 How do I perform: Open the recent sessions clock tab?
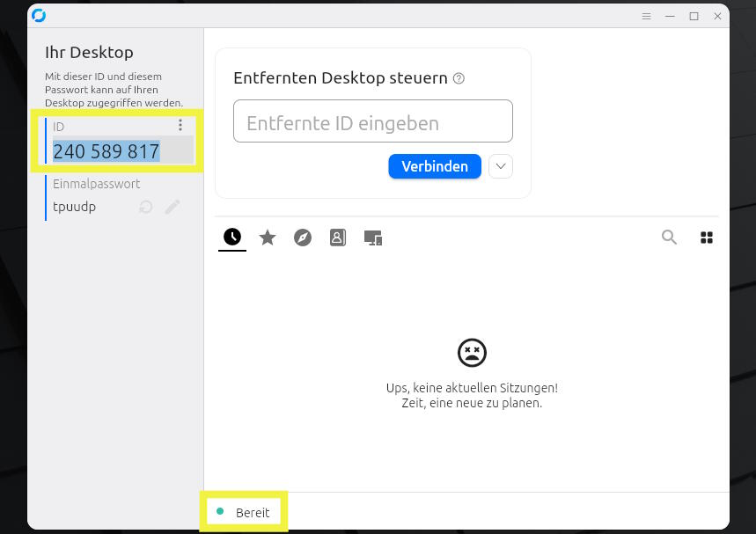[x=232, y=237]
